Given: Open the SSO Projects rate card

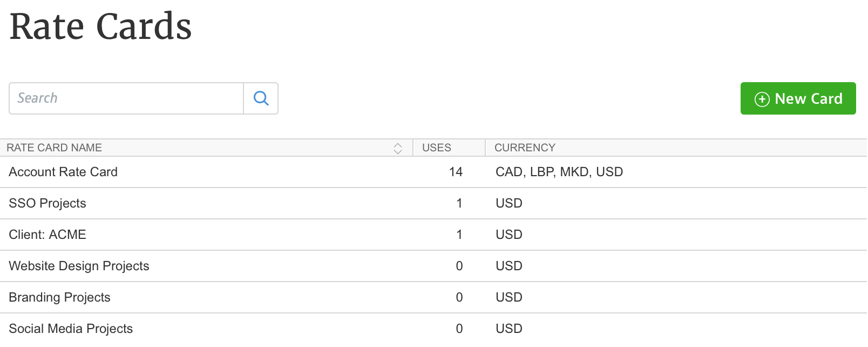Looking at the screenshot, I should tap(48, 203).
